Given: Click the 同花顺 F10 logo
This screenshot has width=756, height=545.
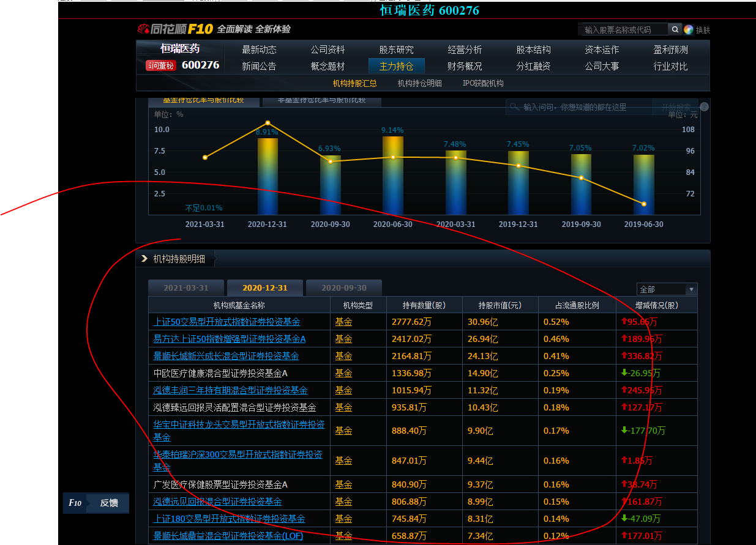Looking at the screenshot, I should point(175,29).
